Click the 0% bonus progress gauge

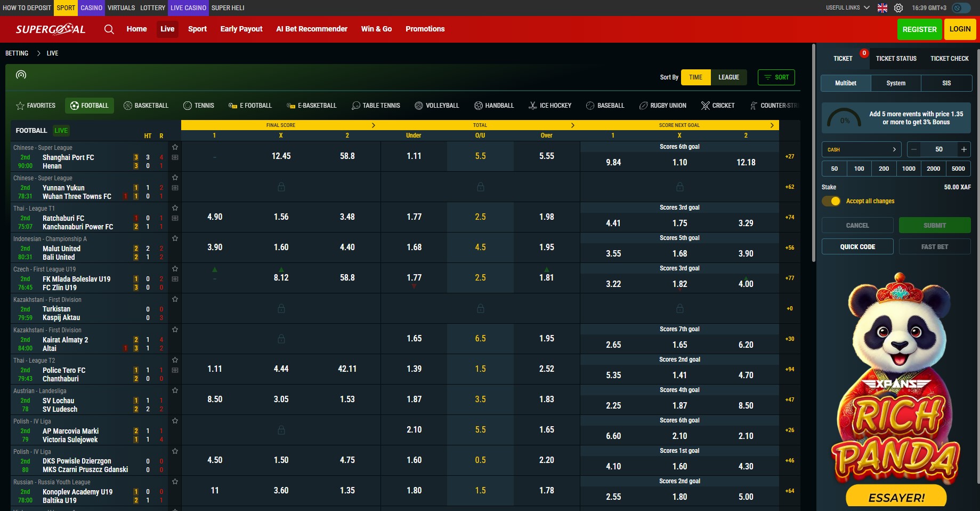pyautogui.click(x=844, y=118)
